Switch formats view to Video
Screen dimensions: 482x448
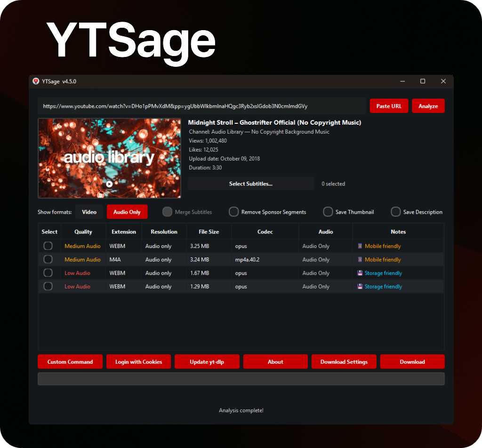[x=89, y=212]
